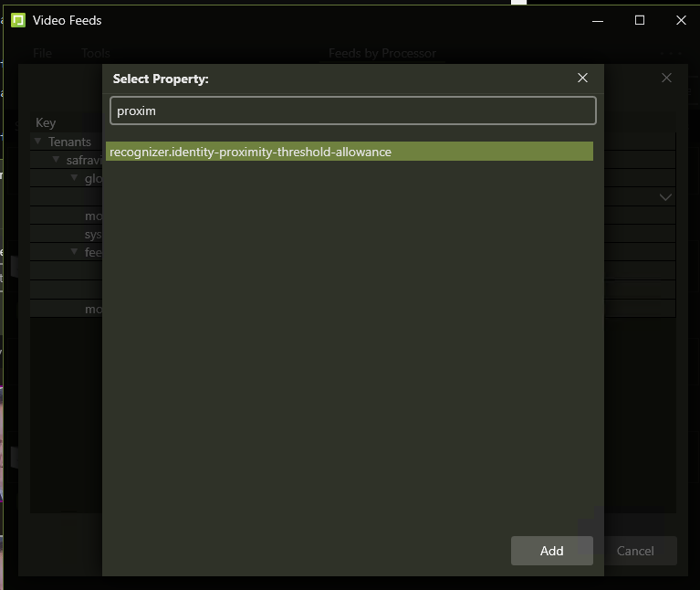Open the Tools menu
This screenshot has width=700, height=590.
coord(95,54)
